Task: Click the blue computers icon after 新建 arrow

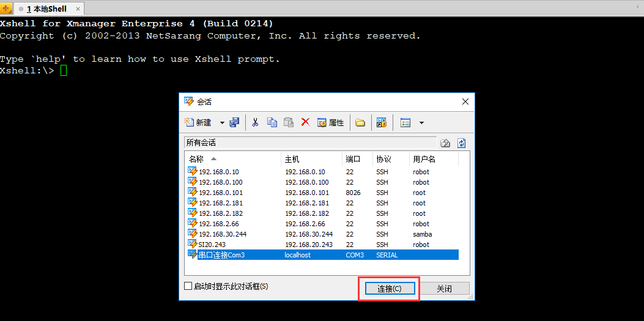Action: point(234,122)
